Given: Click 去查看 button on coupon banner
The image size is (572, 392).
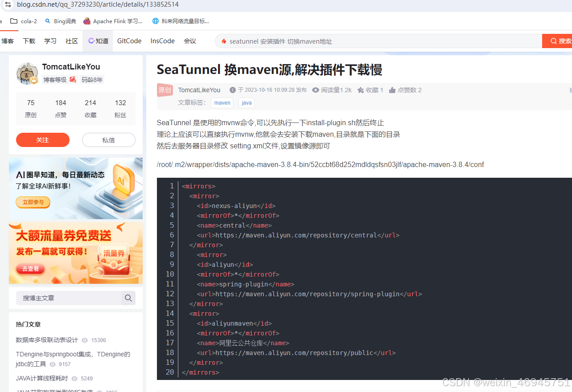Looking at the screenshot, I should pos(30,269).
